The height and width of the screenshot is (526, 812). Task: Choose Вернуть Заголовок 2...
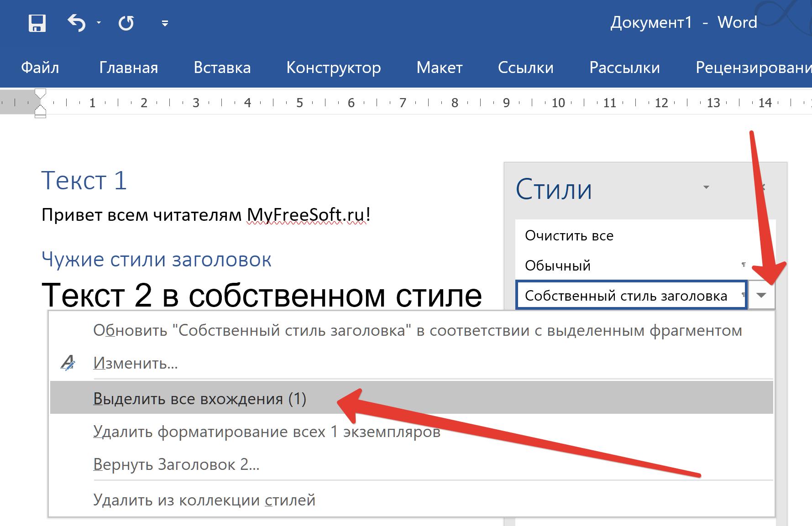[412, 464]
